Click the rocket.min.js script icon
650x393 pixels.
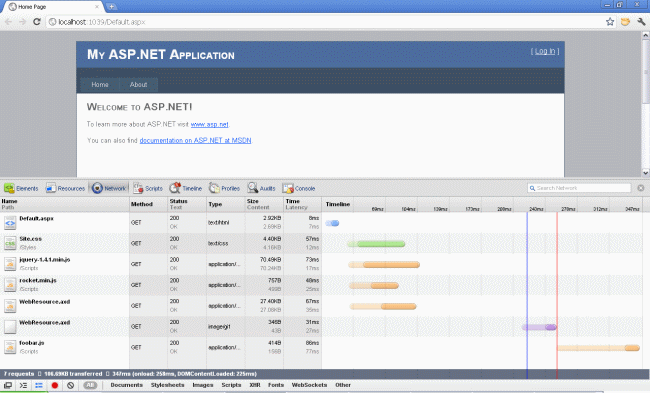(10, 285)
